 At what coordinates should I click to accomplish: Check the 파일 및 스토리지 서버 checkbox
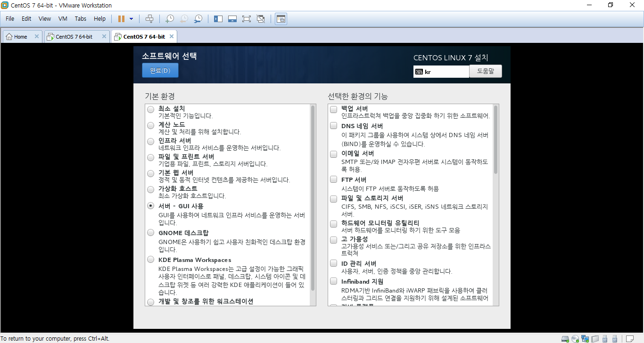pyautogui.click(x=333, y=198)
